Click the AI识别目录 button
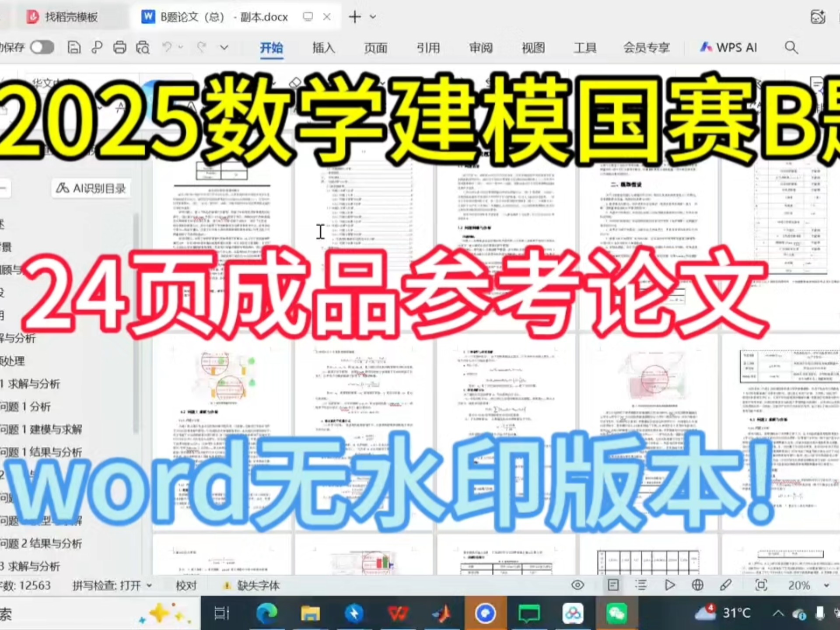The image size is (840, 630). coord(91,188)
